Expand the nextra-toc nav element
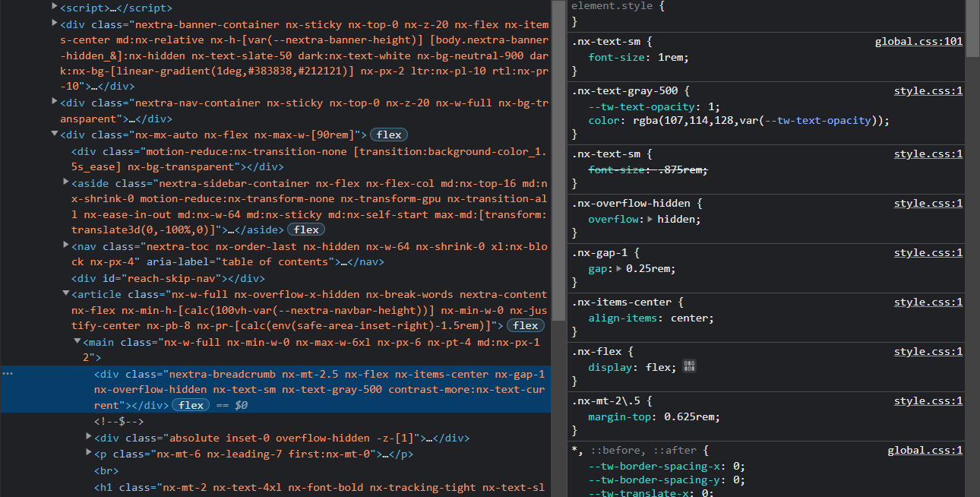 coord(65,245)
